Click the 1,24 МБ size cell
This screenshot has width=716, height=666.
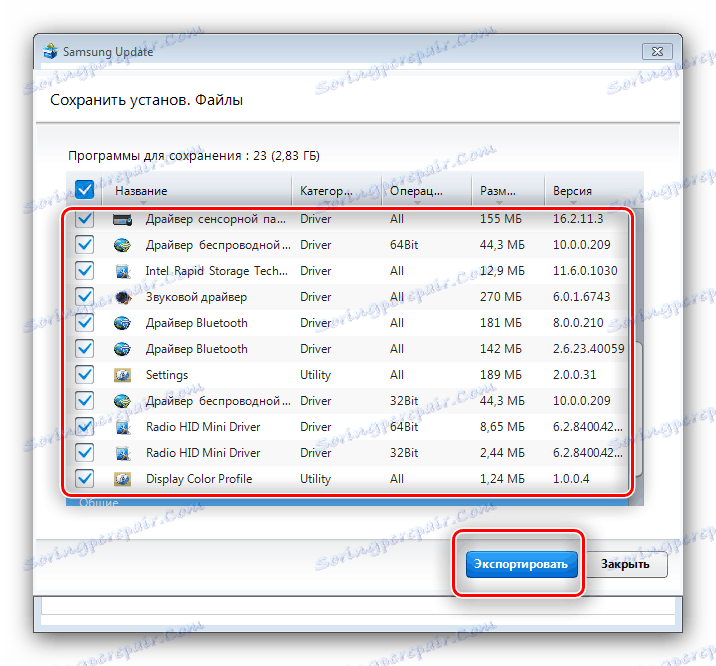pyautogui.click(x=502, y=479)
